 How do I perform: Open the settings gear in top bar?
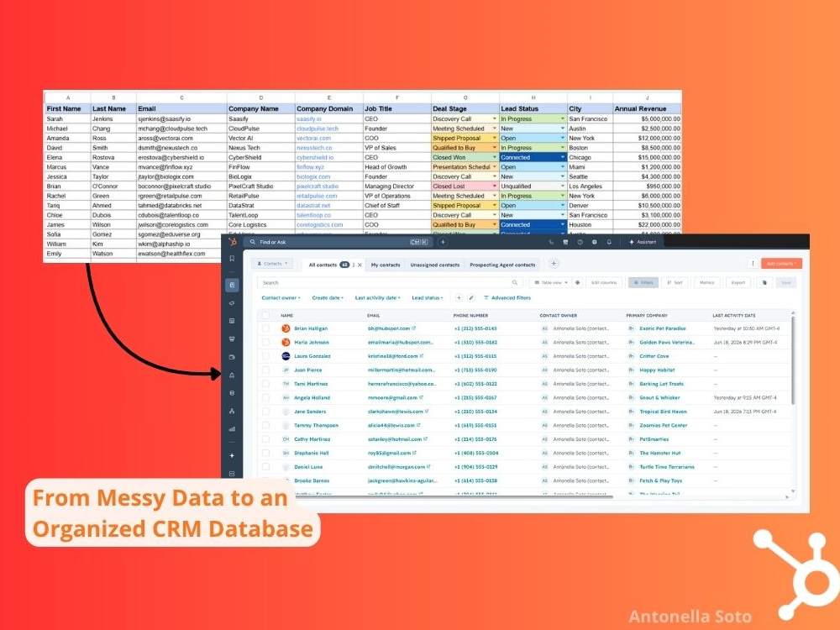594,242
